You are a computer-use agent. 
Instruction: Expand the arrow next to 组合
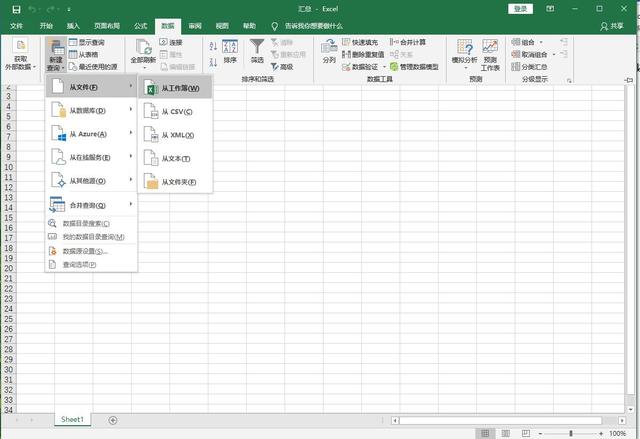[x=541, y=42]
